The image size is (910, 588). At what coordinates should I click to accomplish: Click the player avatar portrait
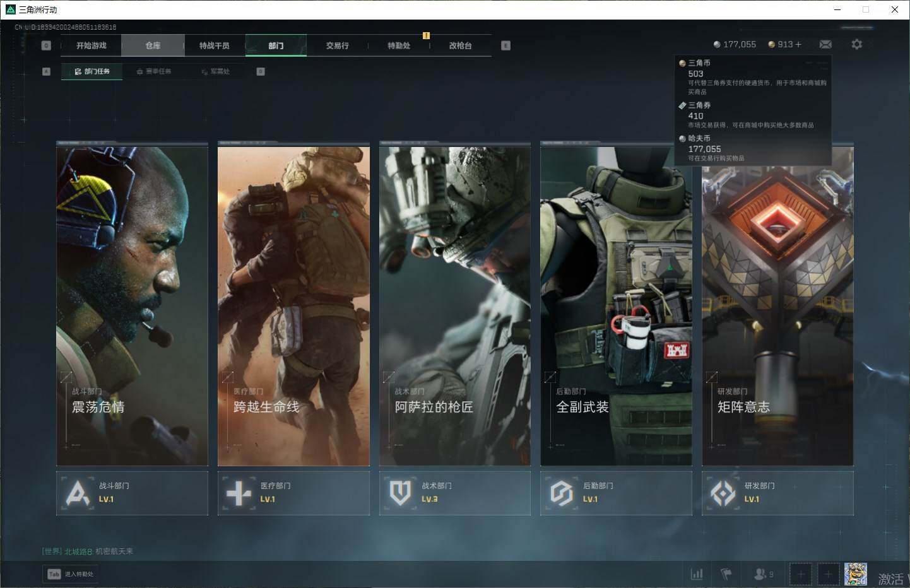click(x=855, y=574)
